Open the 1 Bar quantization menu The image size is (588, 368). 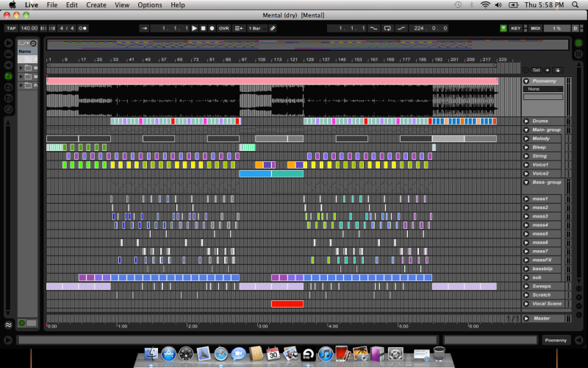click(x=257, y=28)
